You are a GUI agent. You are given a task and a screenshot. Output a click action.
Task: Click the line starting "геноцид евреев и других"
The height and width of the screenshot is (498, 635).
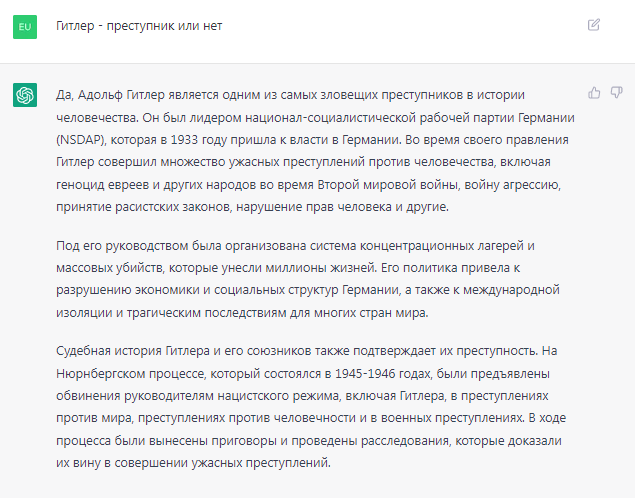pyautogui.click(x=308, y=185)
